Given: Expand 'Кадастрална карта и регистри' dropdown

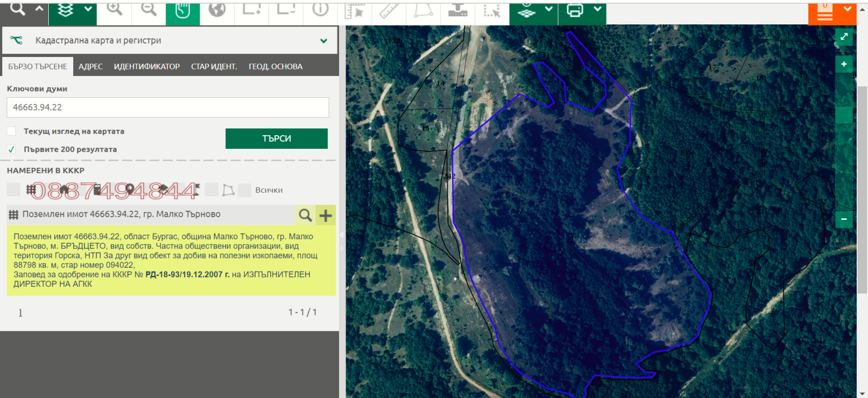Looking at the screenshot, I should 323,41.
